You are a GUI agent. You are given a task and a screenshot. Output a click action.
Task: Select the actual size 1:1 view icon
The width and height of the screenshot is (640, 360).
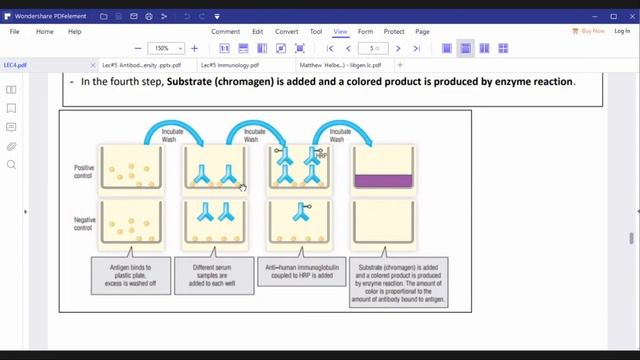pyautogui.click(x=224, y=49)
